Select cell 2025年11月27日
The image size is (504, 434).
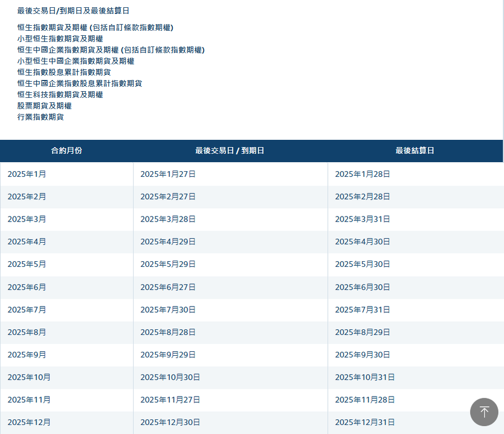click(230, 400)
